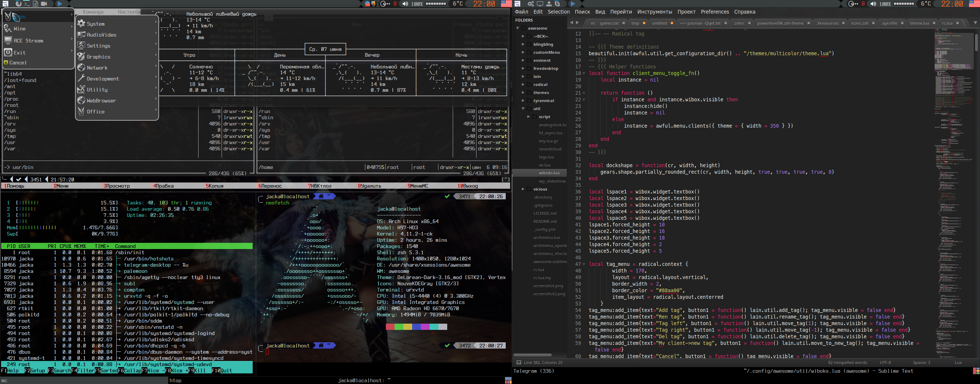
Task: Click the Pac-Man updates icon on left bar
Action: [x=385, y=4]
